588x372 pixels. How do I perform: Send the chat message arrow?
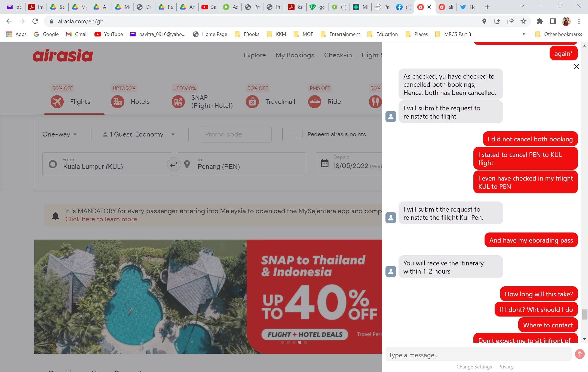pyautogui.click(x=580, y=354)
